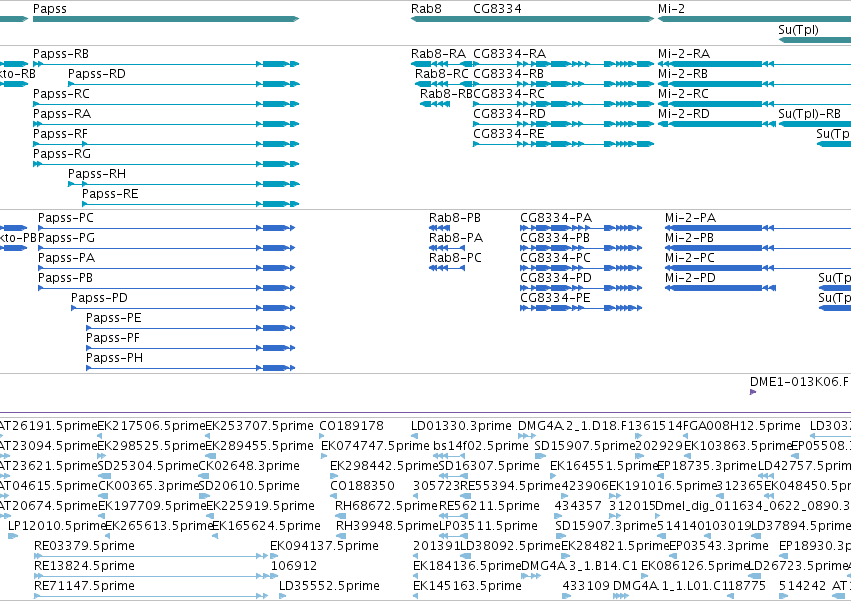Pick the Rab8-RB transcript label
Image resolution: width=851 pixels, height=601 pixels.
pos(446,94)
